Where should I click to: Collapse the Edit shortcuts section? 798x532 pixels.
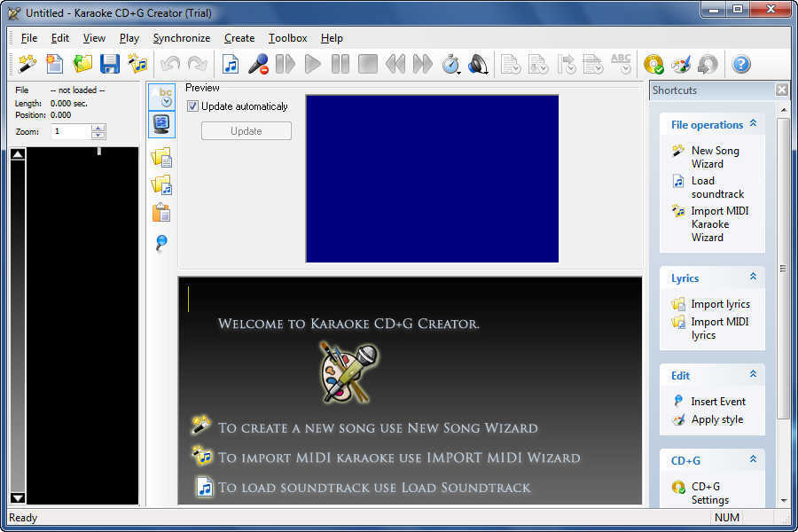[x=753, y=374]
